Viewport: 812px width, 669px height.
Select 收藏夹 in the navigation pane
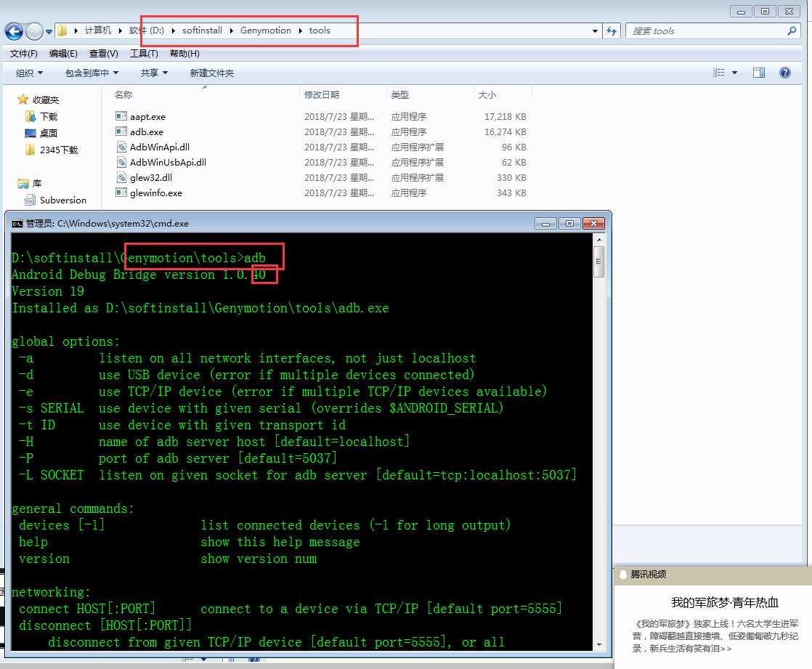(46, 100)
